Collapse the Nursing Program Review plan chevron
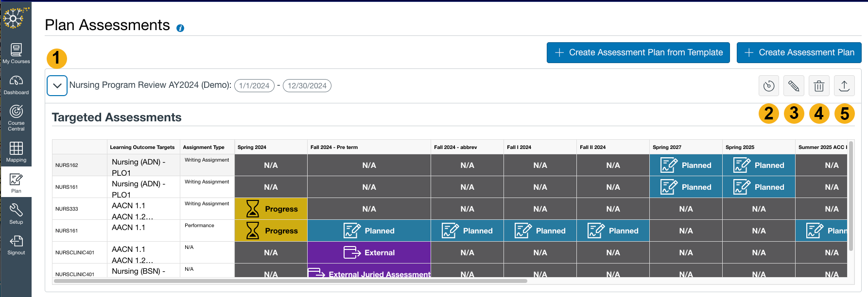 [57, 86]
